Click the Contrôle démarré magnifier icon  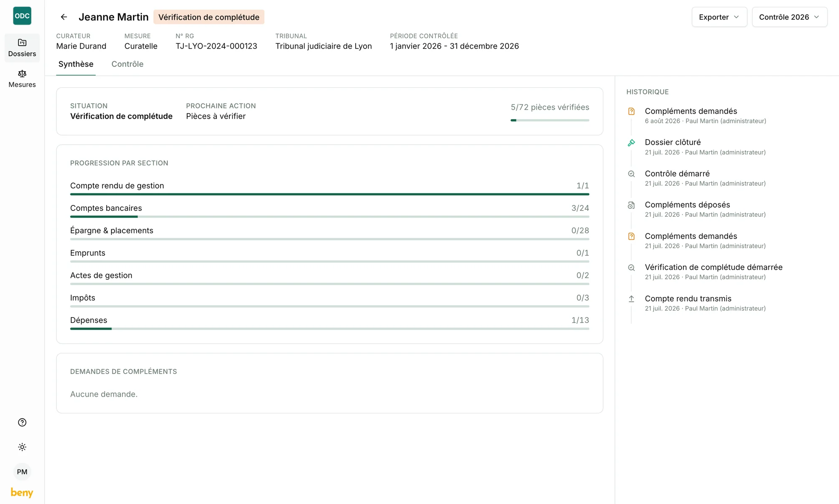[x=631, y=174]
